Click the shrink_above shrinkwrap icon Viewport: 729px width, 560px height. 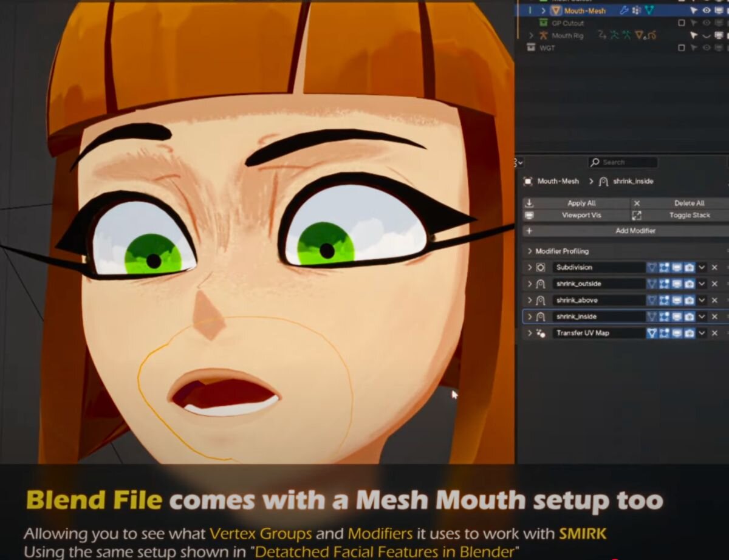click(541, 300)
